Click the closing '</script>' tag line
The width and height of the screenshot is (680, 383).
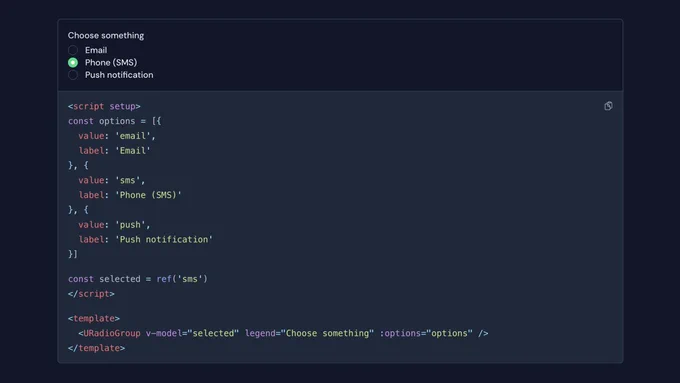coord(91,294)
